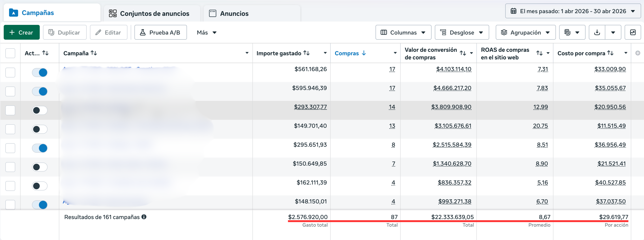Click the reports icon dropdown button
This screenshot has width=644, height=240.
click(572, 32)
